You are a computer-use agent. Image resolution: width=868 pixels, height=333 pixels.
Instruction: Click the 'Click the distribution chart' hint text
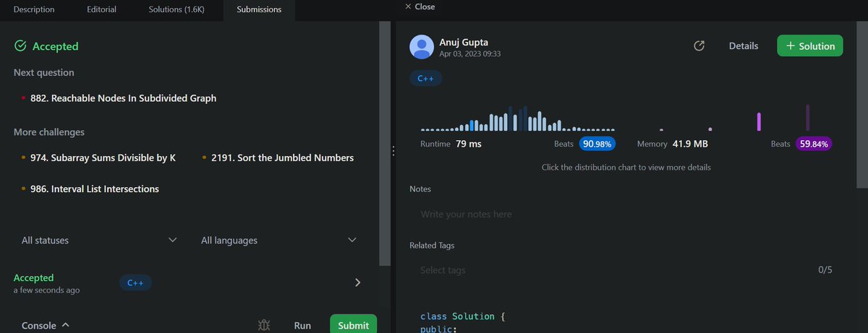(x=626, y=167)
